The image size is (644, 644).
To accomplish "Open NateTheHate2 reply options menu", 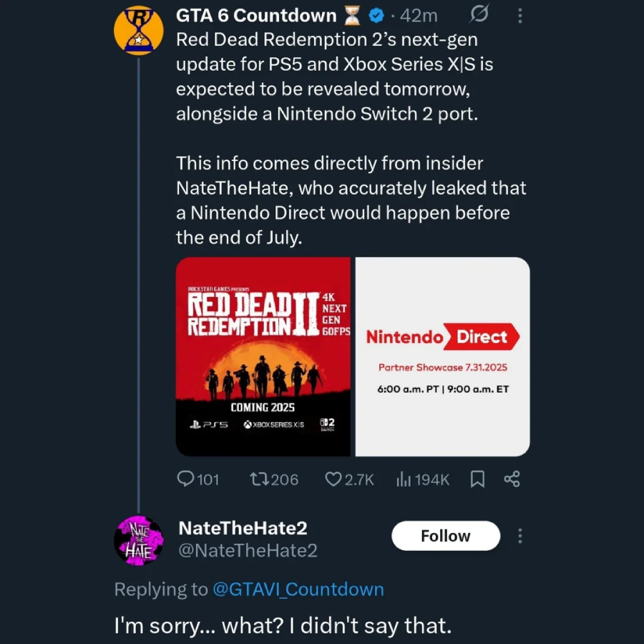I will (x=520, y=536).
